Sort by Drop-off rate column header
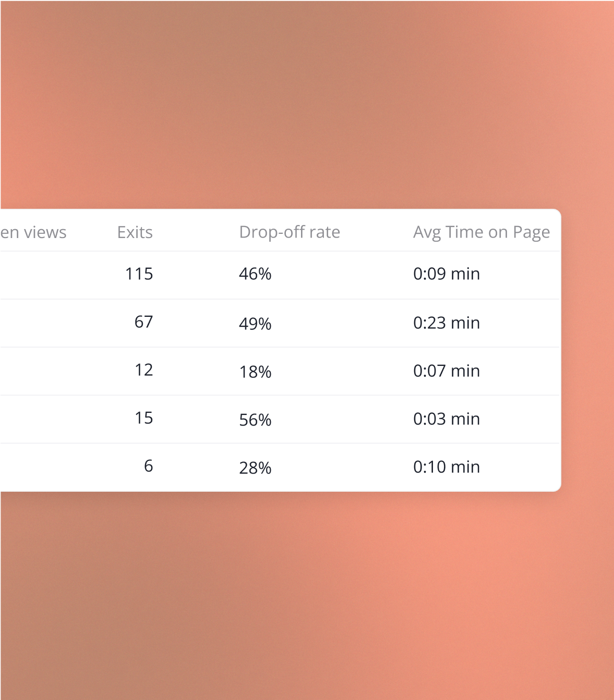This screenshot has width=614, height=700. pyautogui.click(x=289, y=232)
